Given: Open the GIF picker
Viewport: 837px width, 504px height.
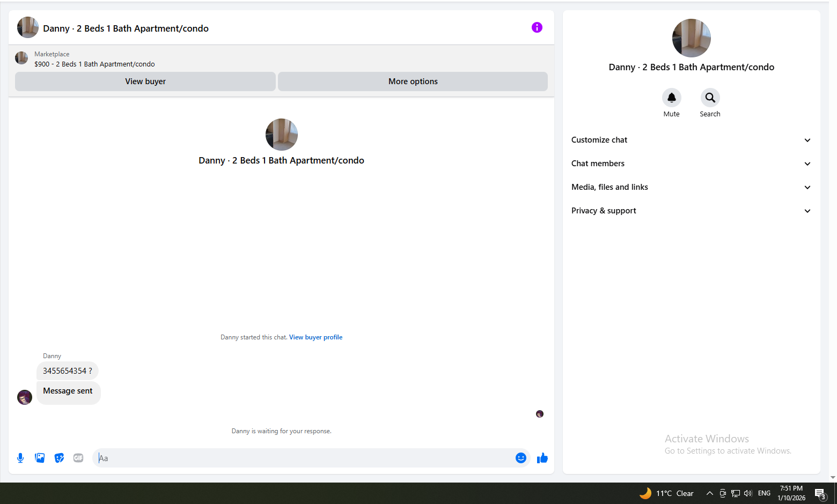Looking at the screenshot, I should coord(78,458).
